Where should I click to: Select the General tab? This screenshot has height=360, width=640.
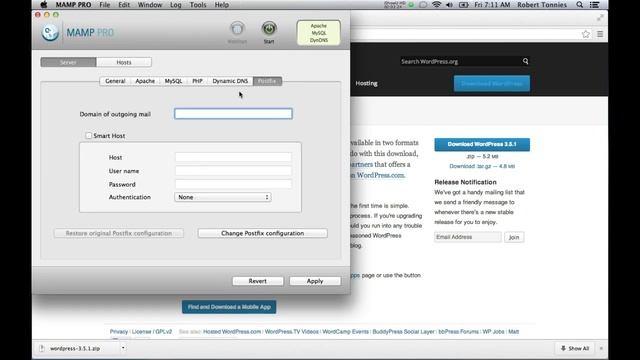click(115, 81)
